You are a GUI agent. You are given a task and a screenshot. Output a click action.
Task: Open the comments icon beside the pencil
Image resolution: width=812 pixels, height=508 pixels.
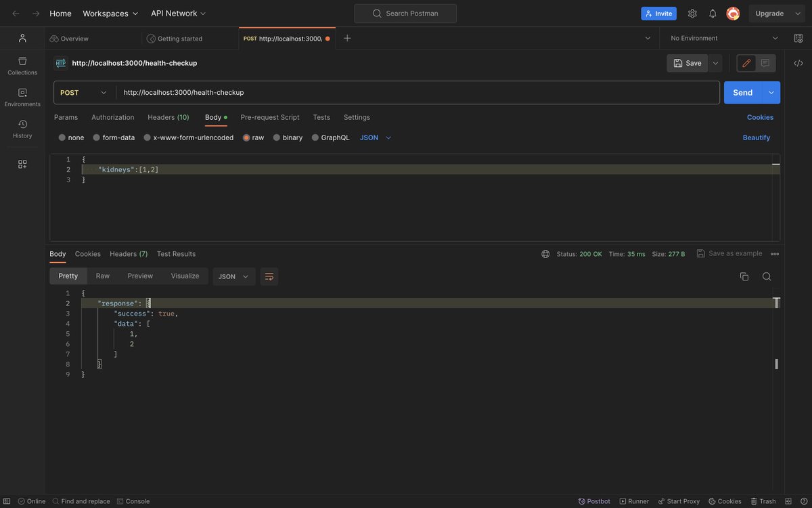point(765,63)
